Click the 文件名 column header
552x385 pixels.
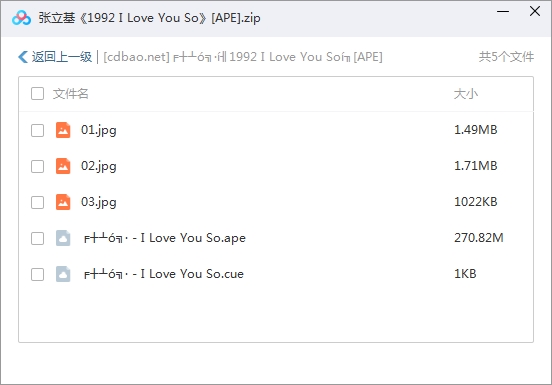coord(70,94)
